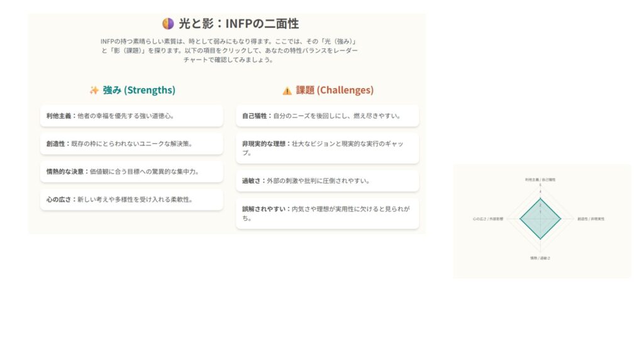Select the 過敏さ challenge card
Screen dimensions: 644x362
pyautogui.click(x=327, y=180)
